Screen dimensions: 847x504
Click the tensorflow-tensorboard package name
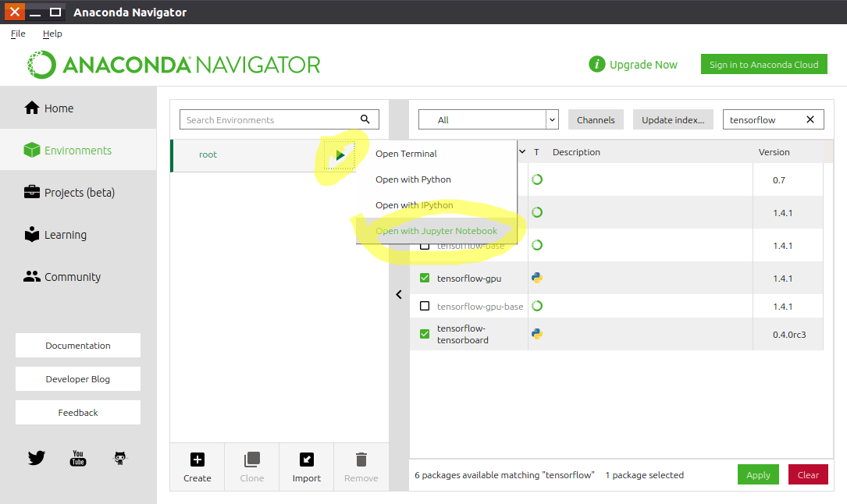click(x=463, y=334)
